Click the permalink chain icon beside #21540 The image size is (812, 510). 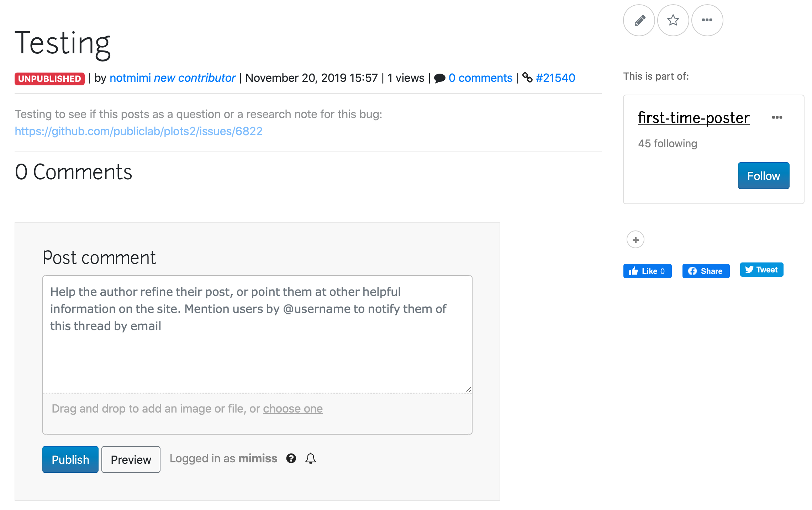528,78
